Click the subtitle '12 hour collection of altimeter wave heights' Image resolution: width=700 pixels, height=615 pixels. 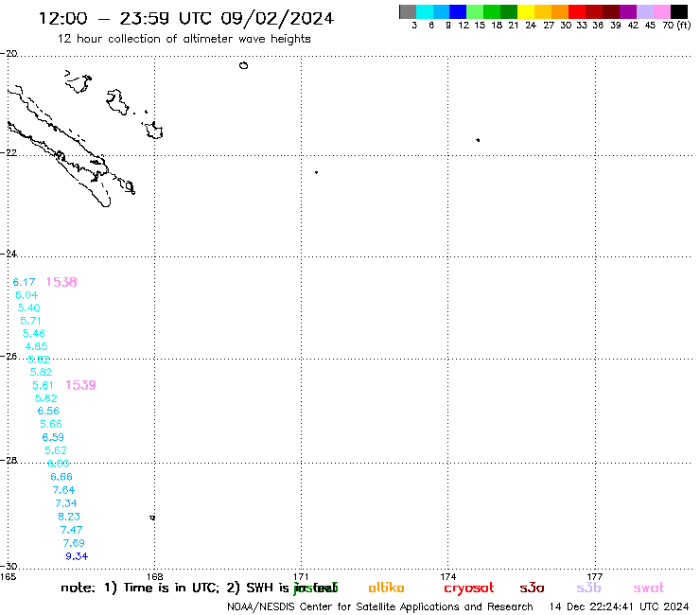pos(184,39)
